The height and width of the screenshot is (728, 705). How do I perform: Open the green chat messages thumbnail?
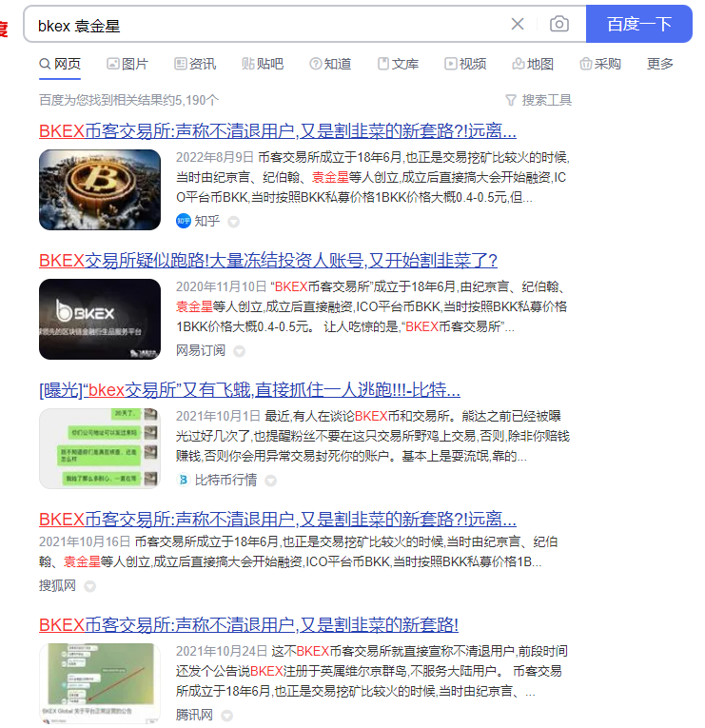coord(100,448)
